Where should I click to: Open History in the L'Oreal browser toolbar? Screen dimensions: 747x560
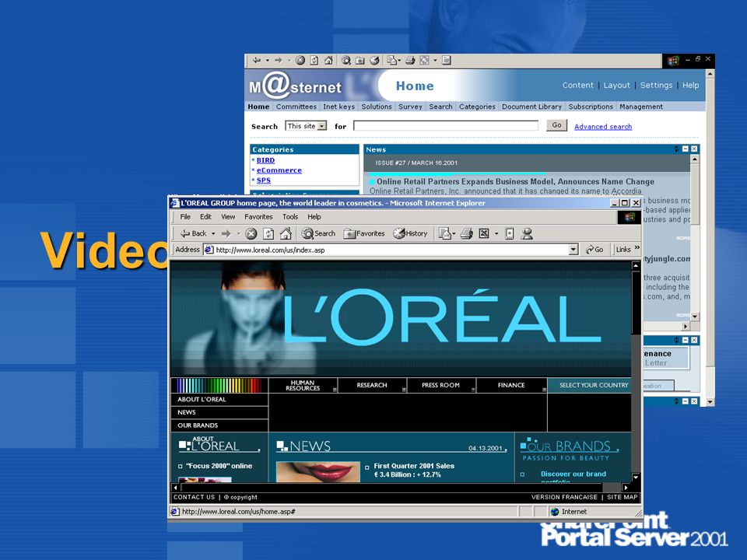410,233
